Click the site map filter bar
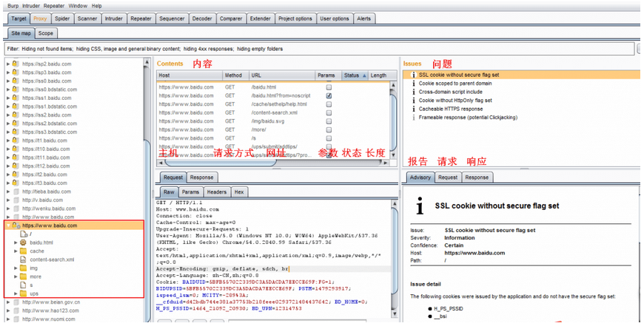 point(319,49)
